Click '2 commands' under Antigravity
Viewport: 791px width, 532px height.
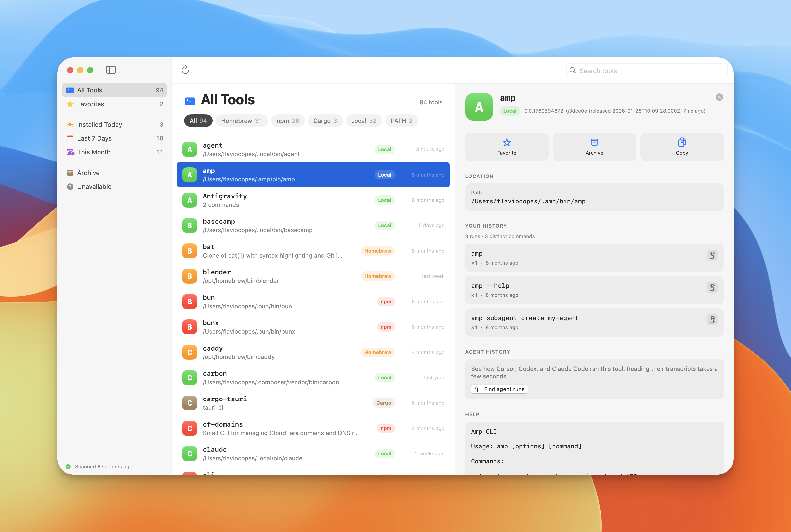221,205
